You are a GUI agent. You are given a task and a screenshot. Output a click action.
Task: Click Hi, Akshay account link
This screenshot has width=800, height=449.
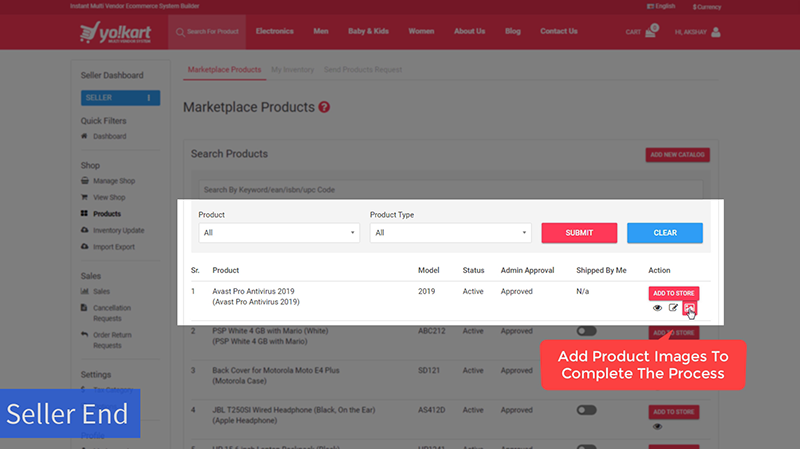pyautogui.click(x=691, y=32)
